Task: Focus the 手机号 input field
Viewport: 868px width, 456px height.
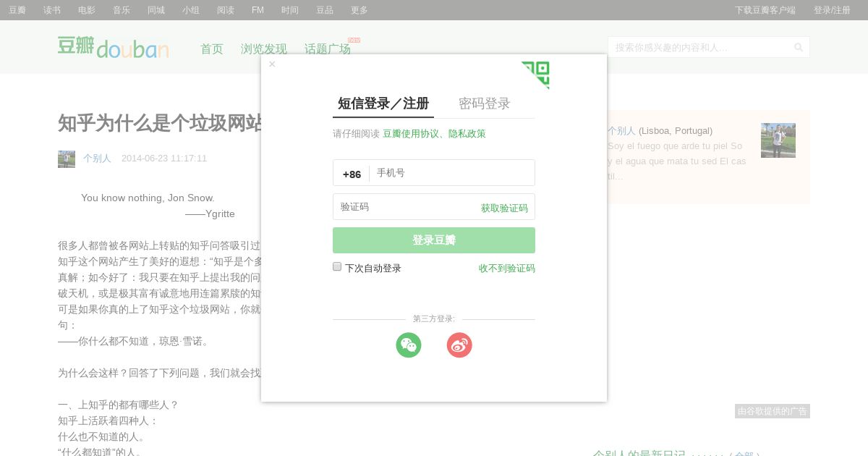Action: tap(451, 173)
